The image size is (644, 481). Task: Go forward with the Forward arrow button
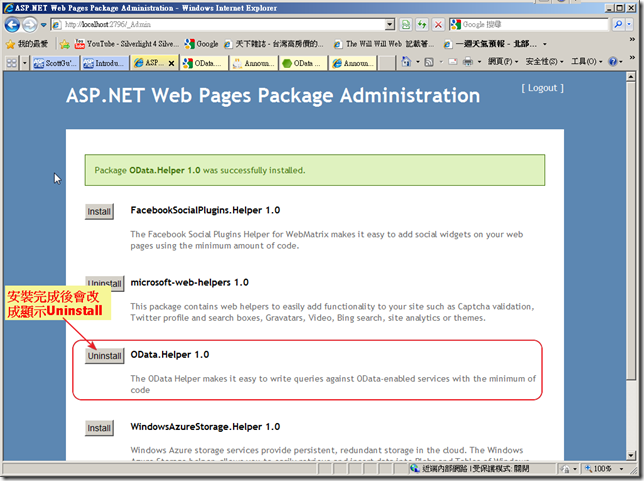pos(30,25)
